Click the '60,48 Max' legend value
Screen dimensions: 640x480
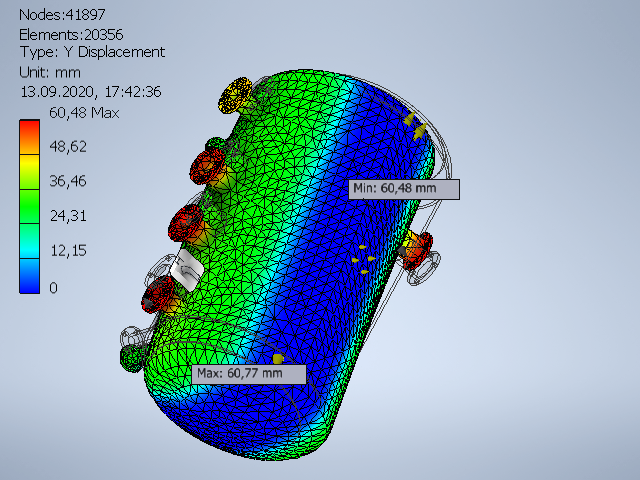(x=84, y=113)
